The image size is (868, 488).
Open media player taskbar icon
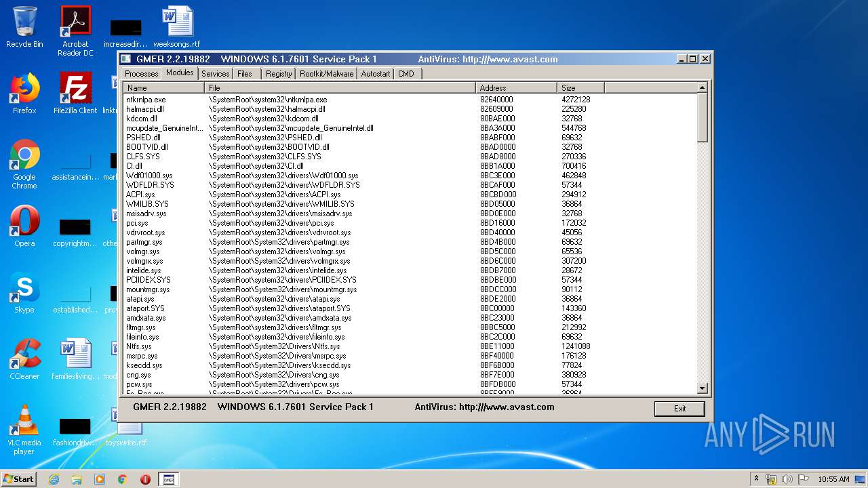[100, 479]
